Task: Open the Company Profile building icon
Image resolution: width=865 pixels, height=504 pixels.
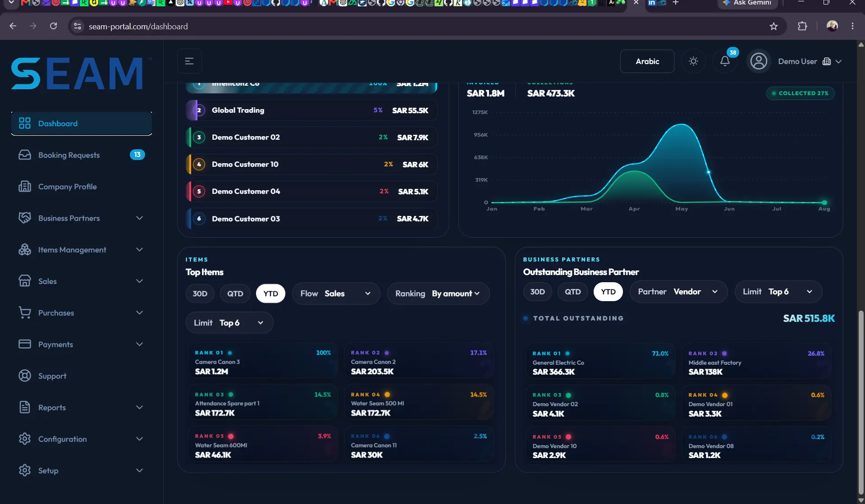Action: point(25,187)
